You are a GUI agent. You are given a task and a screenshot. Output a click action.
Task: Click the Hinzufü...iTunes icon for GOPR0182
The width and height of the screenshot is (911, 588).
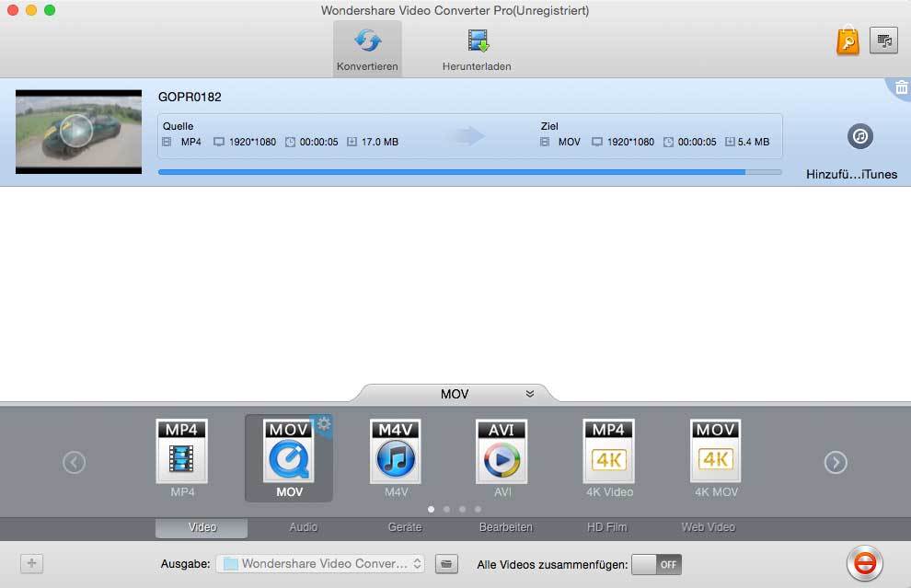(x=859, y=136)
